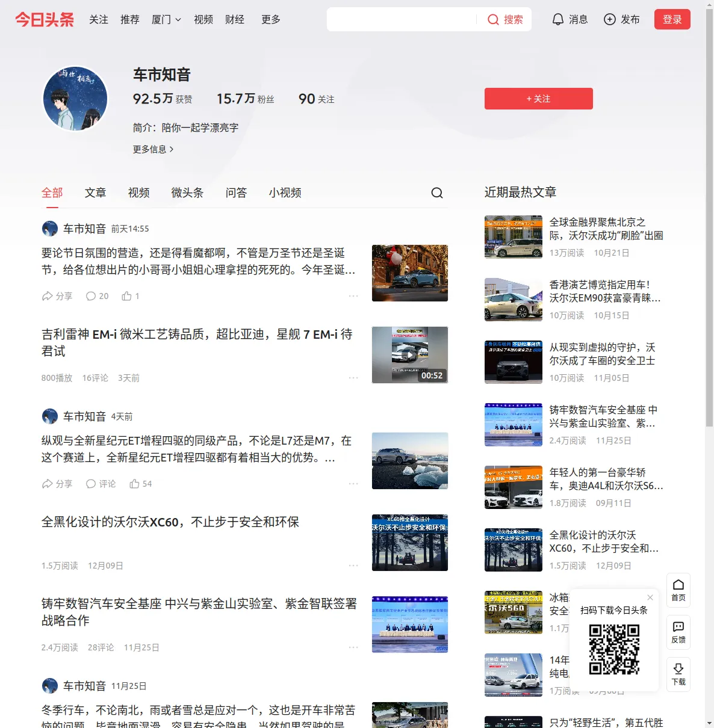The width and height of the screenshot is (714, 728).
Task: Go to 关注 in top navigation
Action: click(99, 19)
